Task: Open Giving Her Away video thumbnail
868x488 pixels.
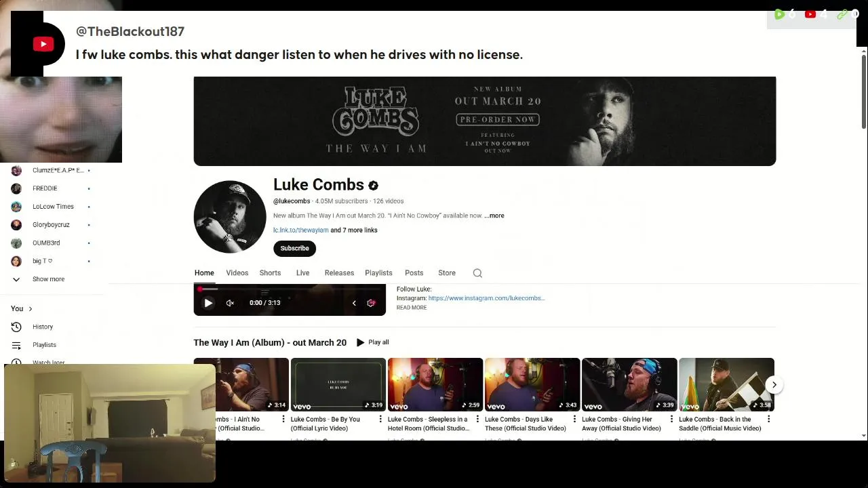Action: coord(629,384)
